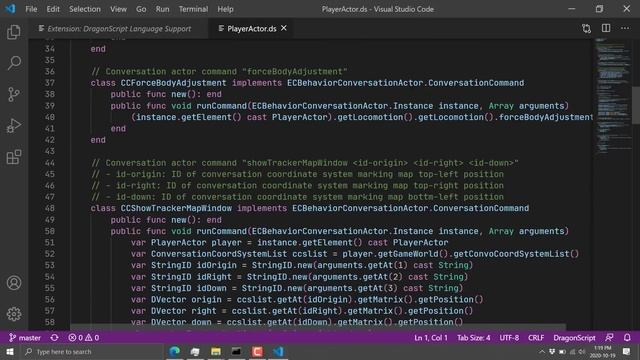Click the master branch indicator

click(25, 338)
